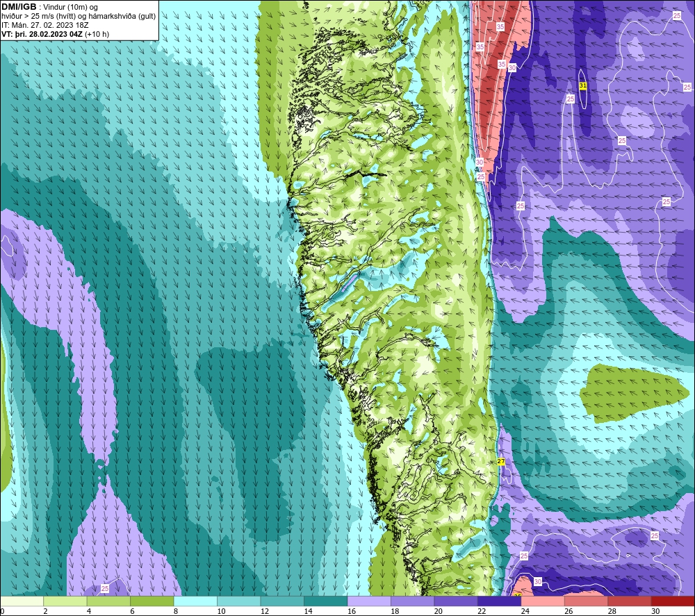The image size is (695, 616).
Task: Click the 22–24 m/s dark indigo legend swatch
Action: point(500,601)
